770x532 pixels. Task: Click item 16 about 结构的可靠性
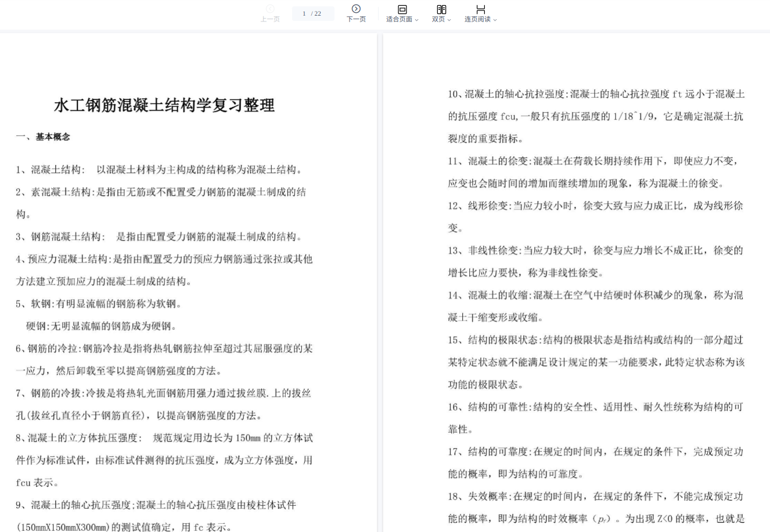coord(595,407)
